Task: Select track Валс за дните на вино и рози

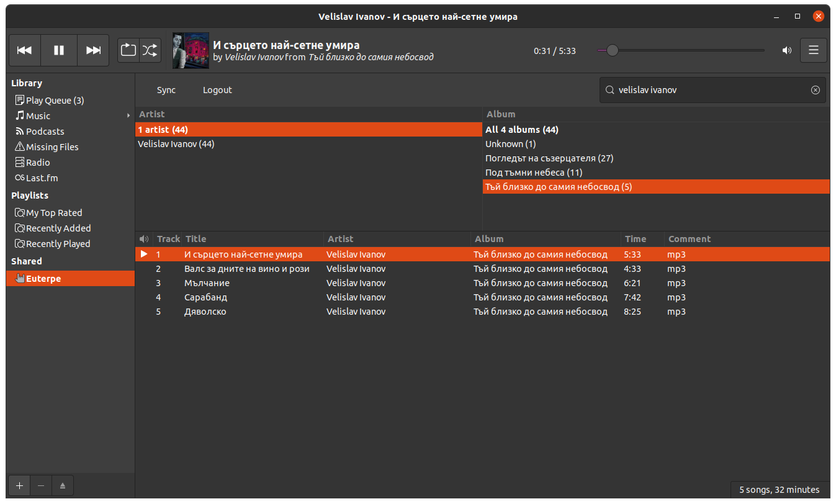Action: [x=482, y=269]
